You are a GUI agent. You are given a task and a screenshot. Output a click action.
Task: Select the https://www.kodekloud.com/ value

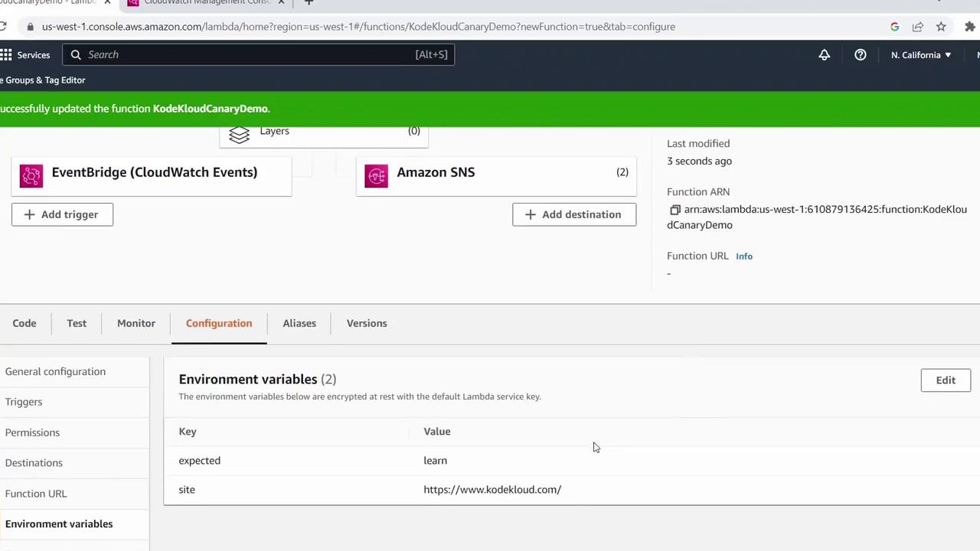(492, 490)
